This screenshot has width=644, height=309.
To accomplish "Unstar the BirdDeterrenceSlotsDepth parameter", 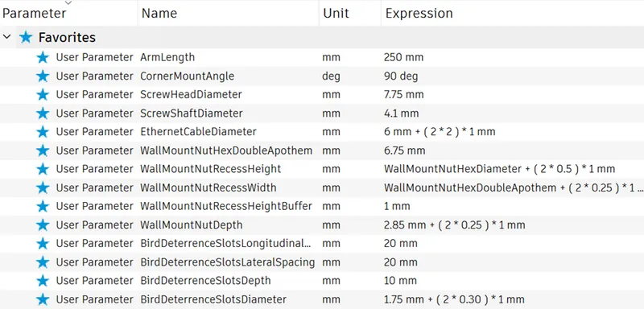I will tap(43, 281).
